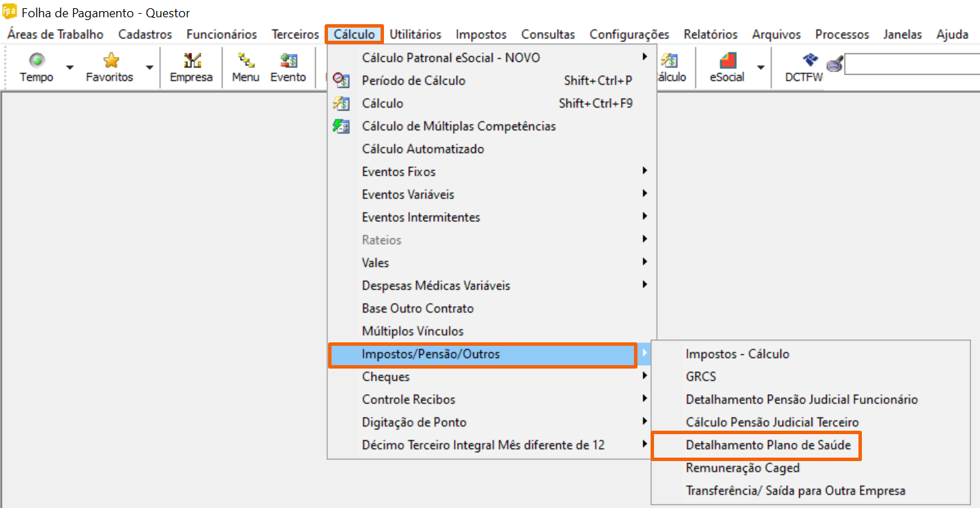Open Cálculo de Múltiplas Competências
The height and width of the screenshot is (508, 980).
[459, 126]
